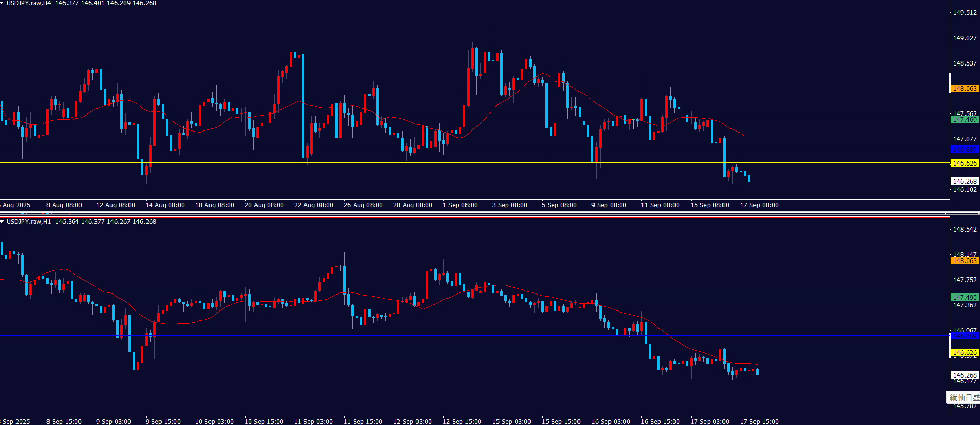Click the USDJPY.raw,H4 chart title text
The image size is (980, 425).
point(28,3)
